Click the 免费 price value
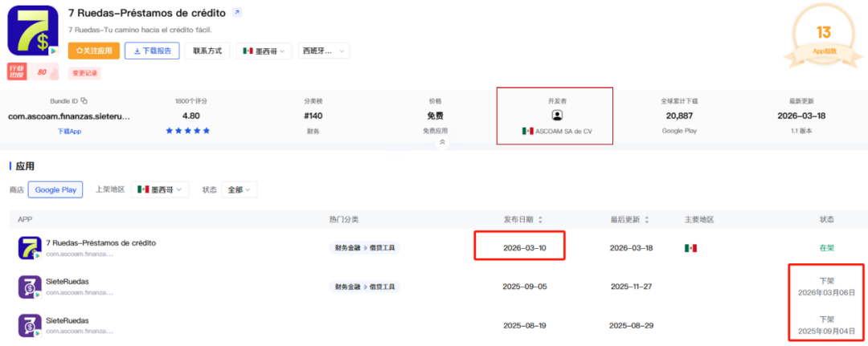The width and height of the screenshot is (868, 346). (x=435, y=116)
